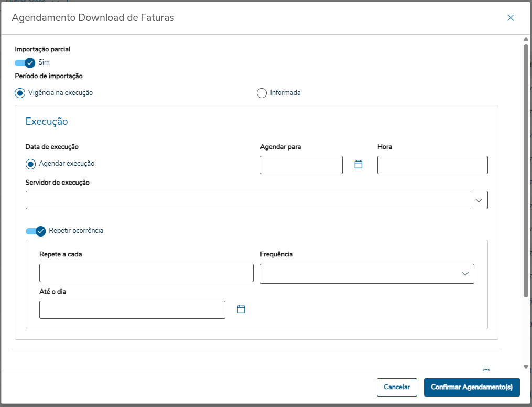Disable the Repetir ocorrência switch

tap(36, 231)
